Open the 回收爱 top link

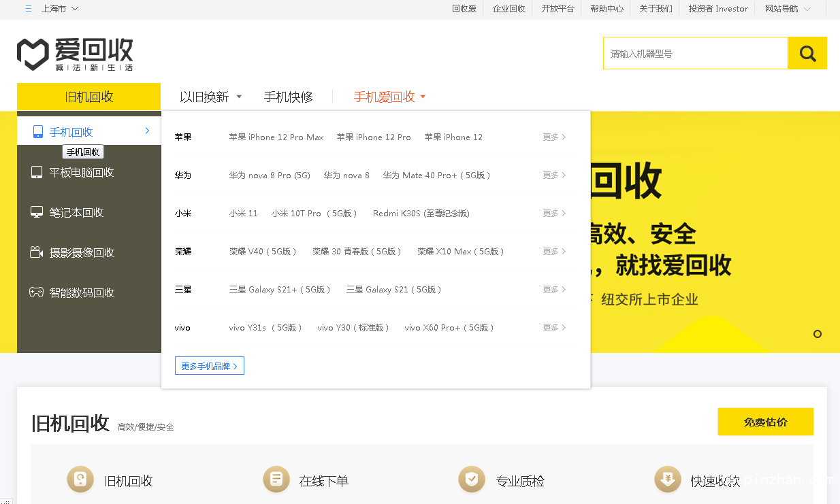pyautogui.click(x=464, y=9)
